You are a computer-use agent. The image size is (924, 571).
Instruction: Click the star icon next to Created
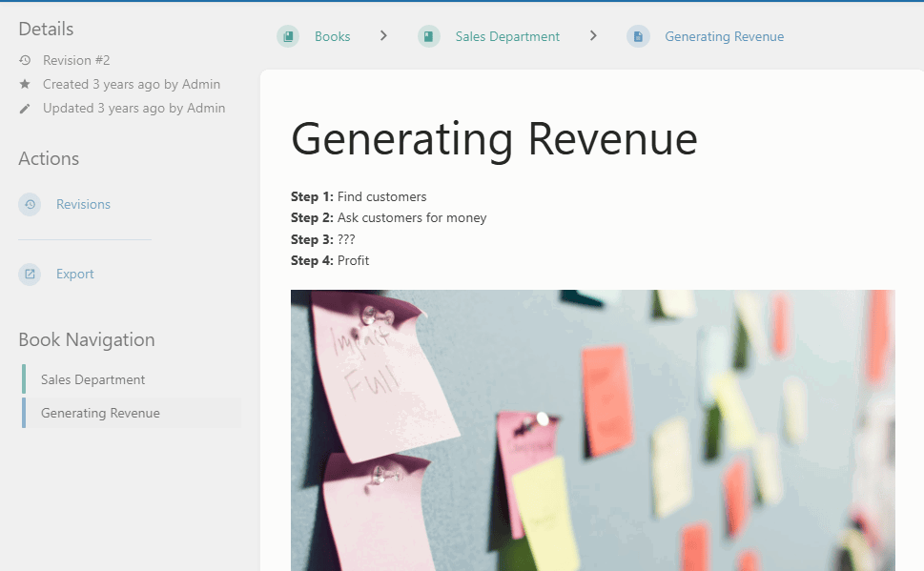[x=25, y=84]
